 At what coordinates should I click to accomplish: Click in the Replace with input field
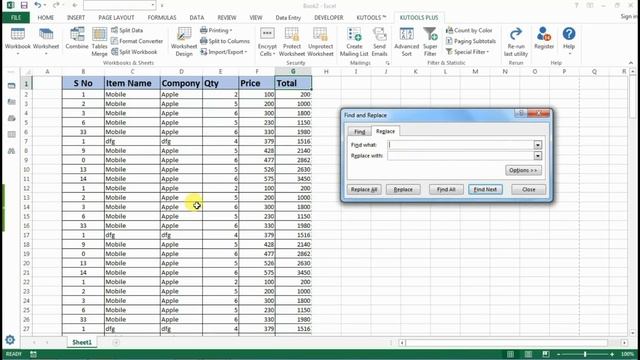click(x=461, y=156)
